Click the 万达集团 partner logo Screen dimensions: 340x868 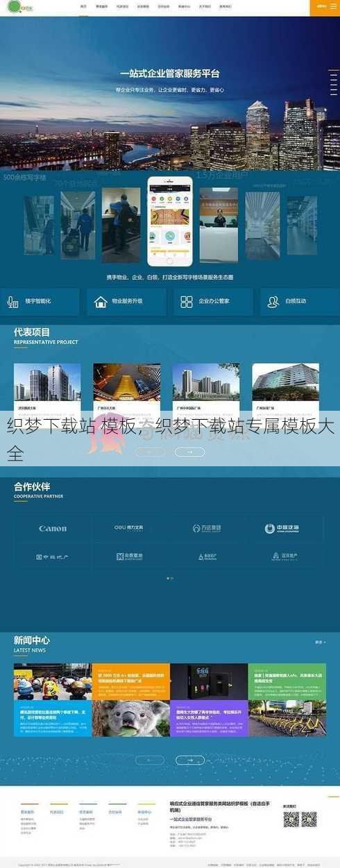coord(207,528)
